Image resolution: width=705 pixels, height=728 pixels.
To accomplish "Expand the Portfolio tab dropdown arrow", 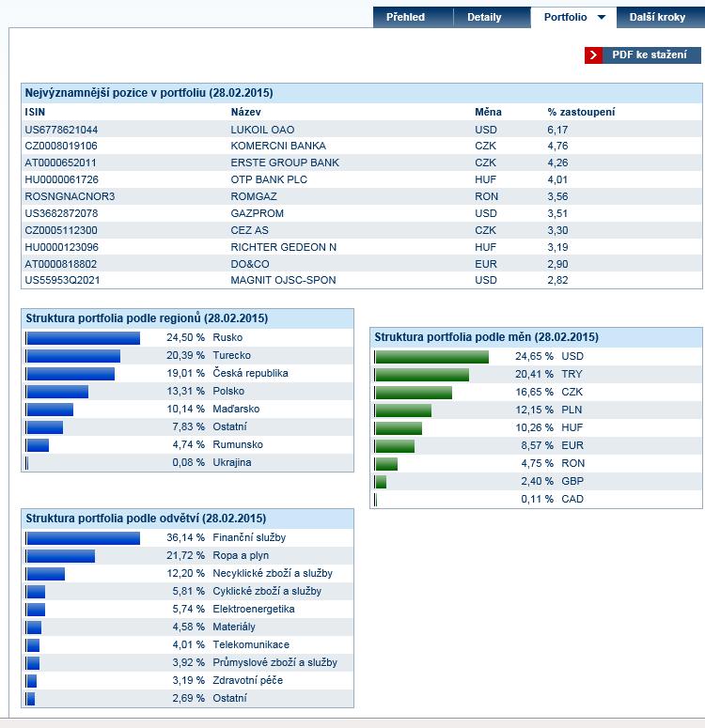I will click(x=602, y=17).
